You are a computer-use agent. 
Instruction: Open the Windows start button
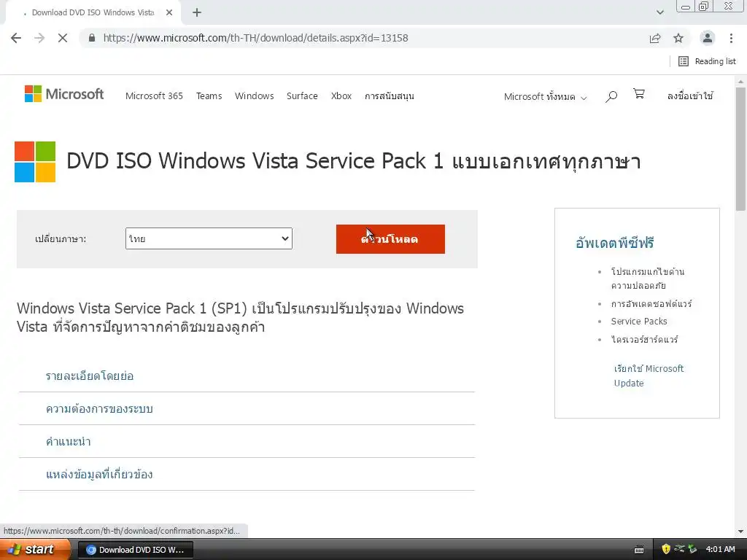click(35, 549)
